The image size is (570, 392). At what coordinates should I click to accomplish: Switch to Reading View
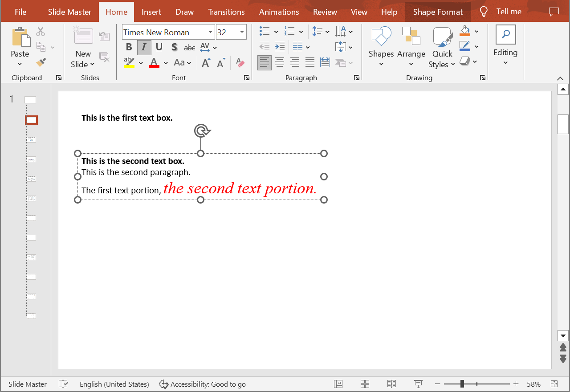pyautogui.click(x=392, y=384)
